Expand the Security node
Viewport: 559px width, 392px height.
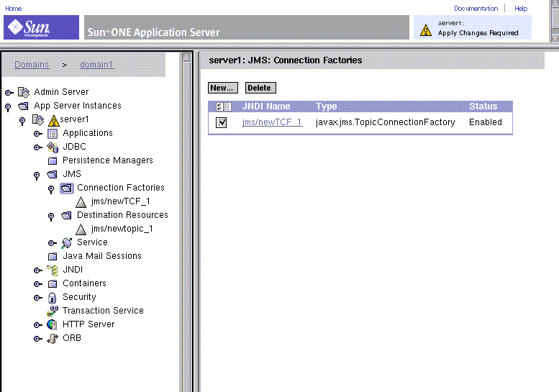[x=38, y=298]
